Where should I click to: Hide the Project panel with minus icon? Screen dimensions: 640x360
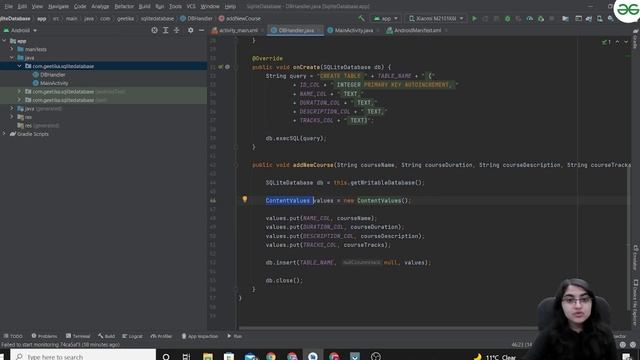pyautogui.click(x=201, y=30)
